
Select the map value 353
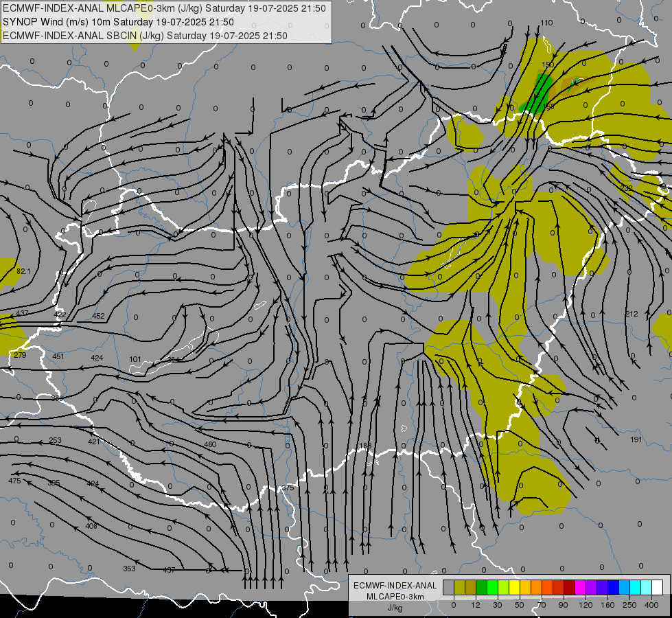[130, 569]
